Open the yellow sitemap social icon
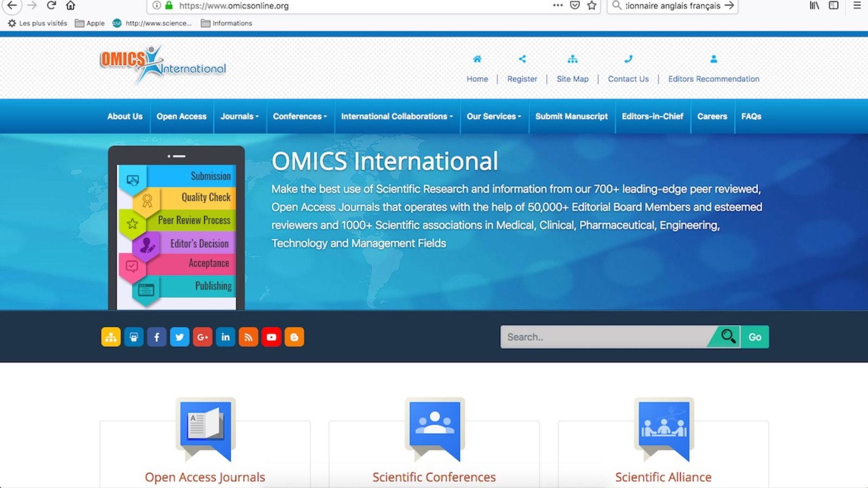The height and width of the screenshot is (488, 868). (111, 337)
